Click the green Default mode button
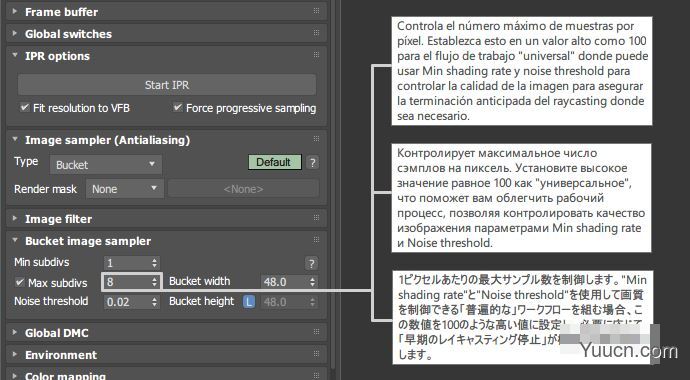 [275, 162]
